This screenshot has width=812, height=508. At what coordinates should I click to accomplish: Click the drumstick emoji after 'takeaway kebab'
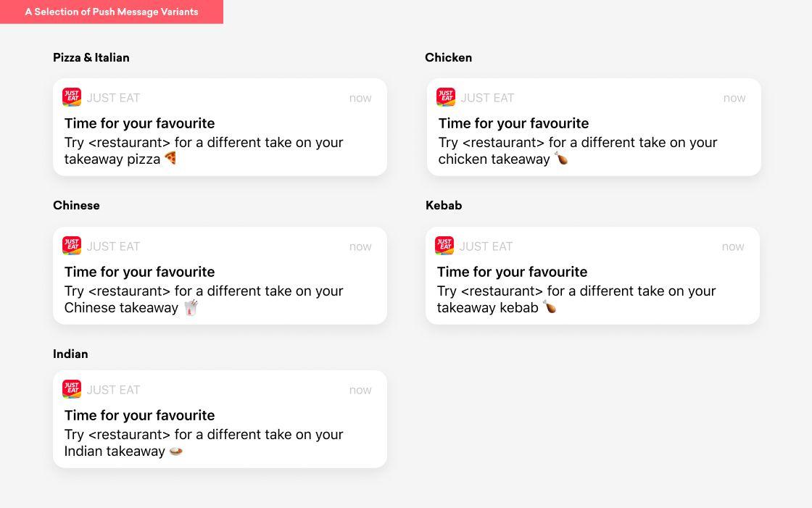550,307
